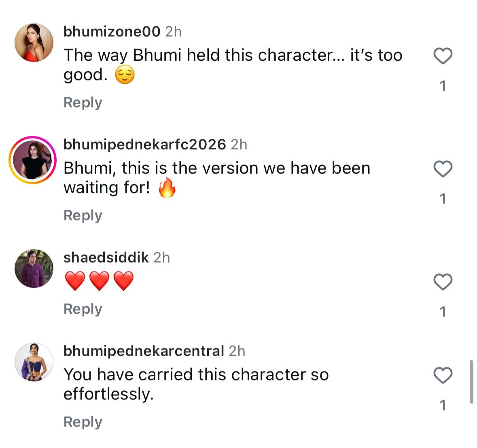Reply to bhumizone00's comment
Viewport: 477px width, 448px height.
click(x=83, y=102)
